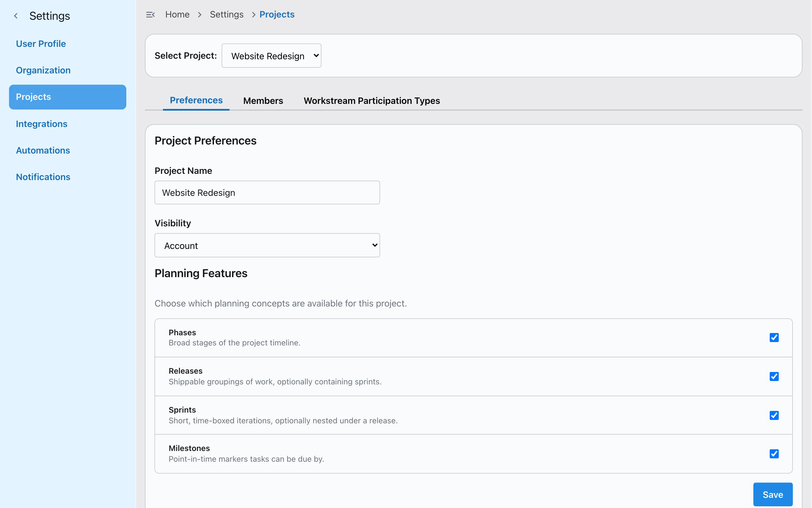Click Home in the breadcrumb
The image size is (812, 508).
177,14
